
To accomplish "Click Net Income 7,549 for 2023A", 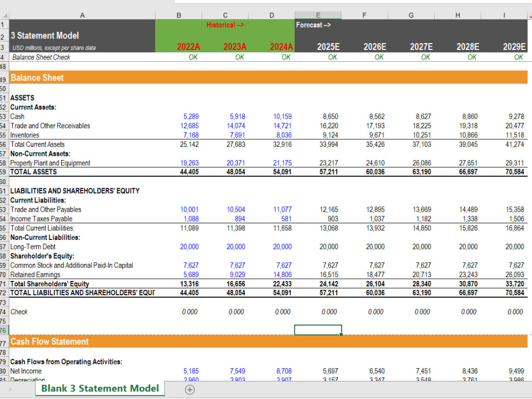I will (x=237, y=371).
